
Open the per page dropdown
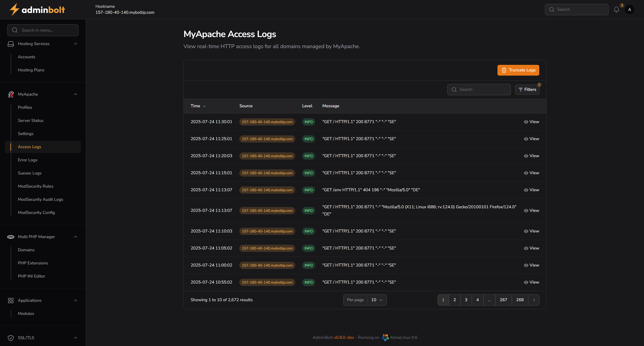pyautogui.click(x=377, y=300)
